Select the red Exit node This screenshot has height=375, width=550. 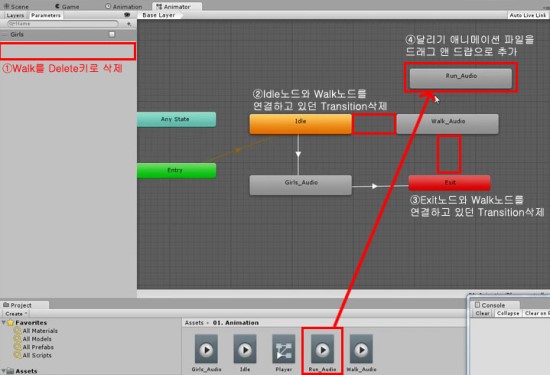(x=450, y=183)
